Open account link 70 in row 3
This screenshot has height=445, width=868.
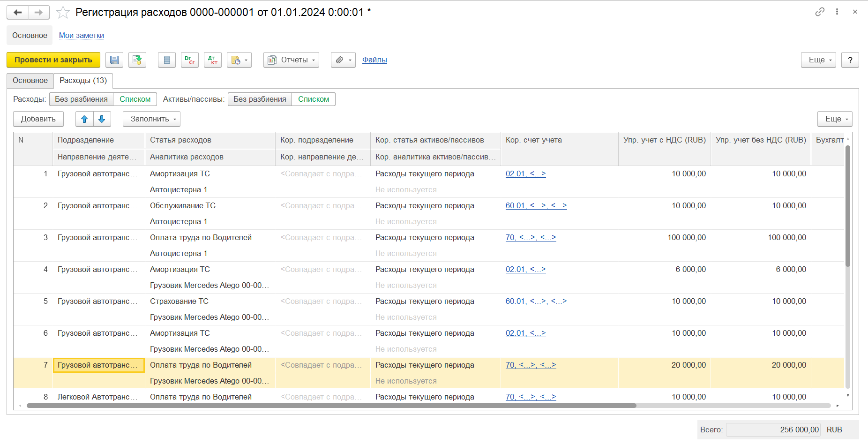(x=531, y=238)
